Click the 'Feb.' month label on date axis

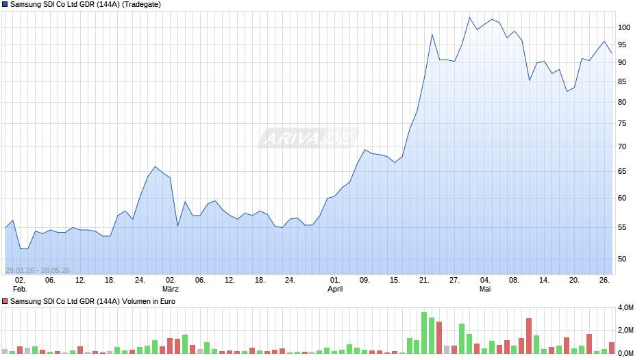[x=20, y=289]
